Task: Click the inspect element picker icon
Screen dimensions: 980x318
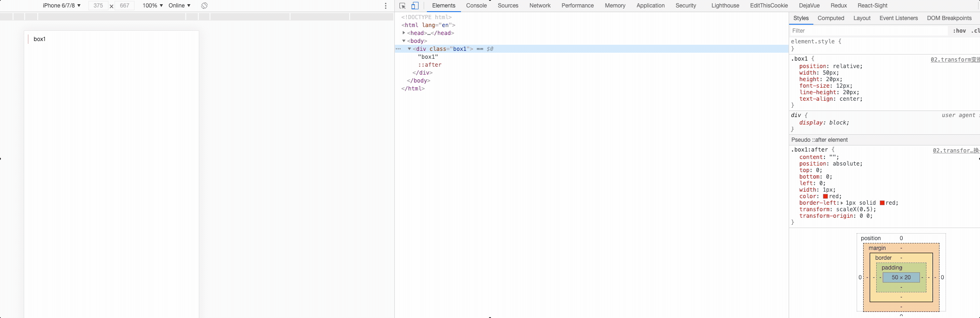Action: pyautogui.click(x=403, y=6)
